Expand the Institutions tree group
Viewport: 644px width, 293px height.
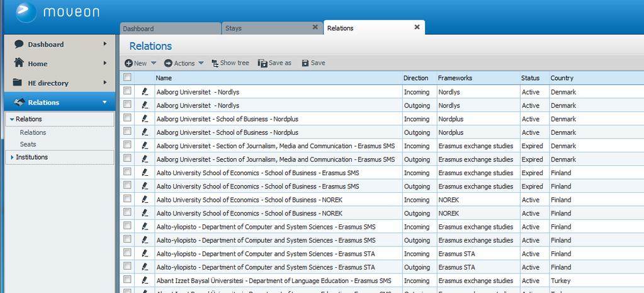click(x=12, y=158)
